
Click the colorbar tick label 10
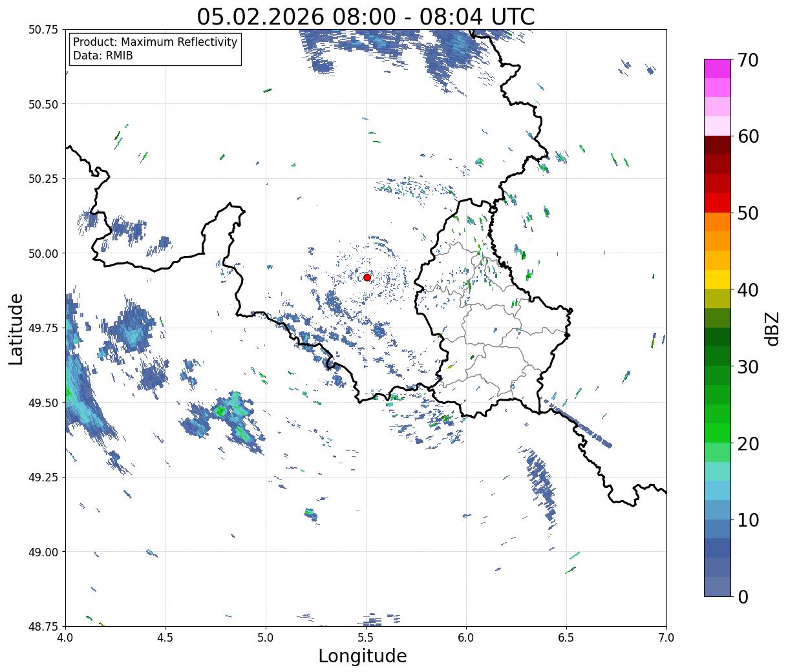point(748,520)
